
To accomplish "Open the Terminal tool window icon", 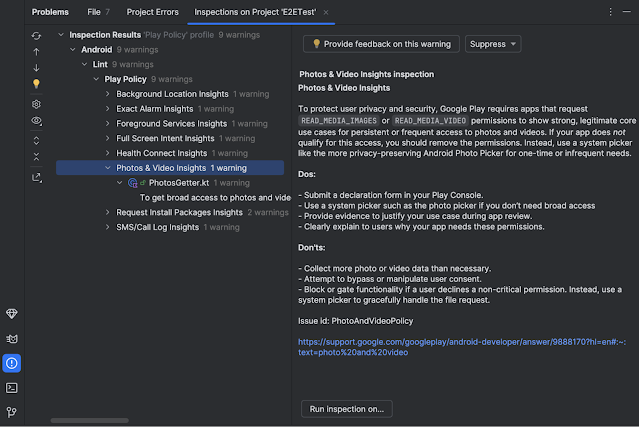I will (x=11, y=387).
